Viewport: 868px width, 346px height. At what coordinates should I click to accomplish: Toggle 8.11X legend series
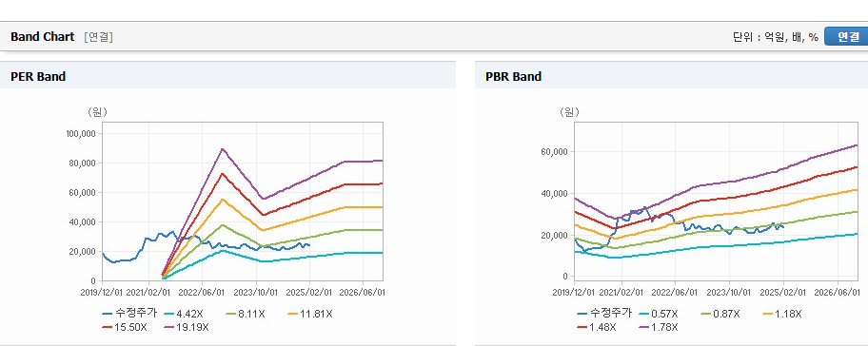click(246, 314)
